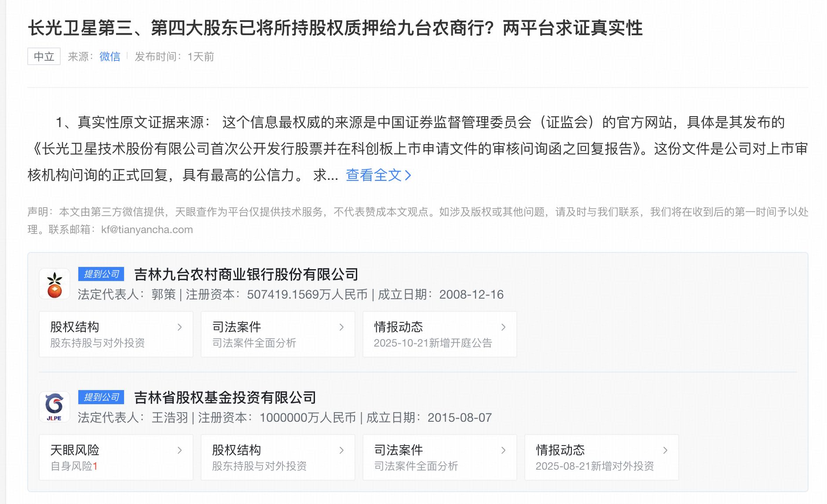This screenshot has height=504, width=827.
Task: Click the 中立 sentiment tag
Action: tap(44, 57)
